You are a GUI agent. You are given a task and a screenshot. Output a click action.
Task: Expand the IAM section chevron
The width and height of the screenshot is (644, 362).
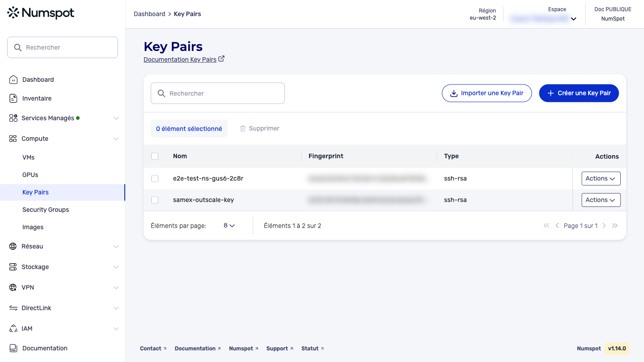point(116,329)
